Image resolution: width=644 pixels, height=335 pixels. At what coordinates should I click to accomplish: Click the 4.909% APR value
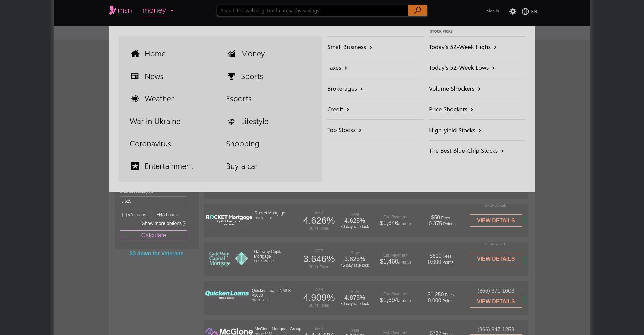(x=319, y=298)
